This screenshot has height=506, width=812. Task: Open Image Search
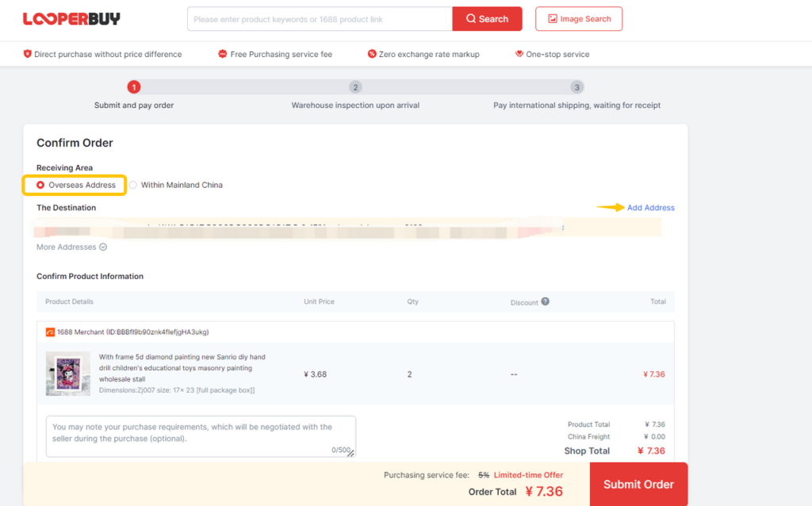[579, 19]
